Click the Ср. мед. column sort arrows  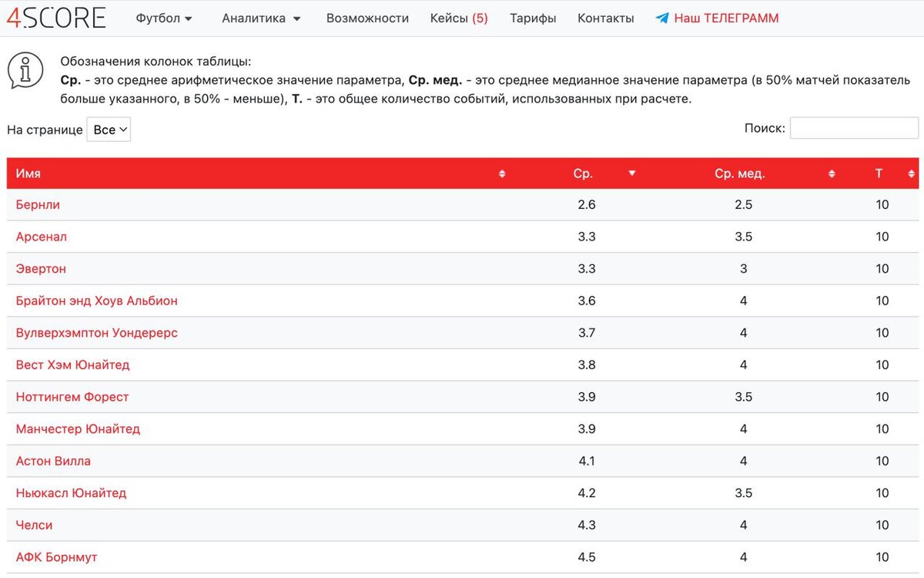click(x=832, y=174)
